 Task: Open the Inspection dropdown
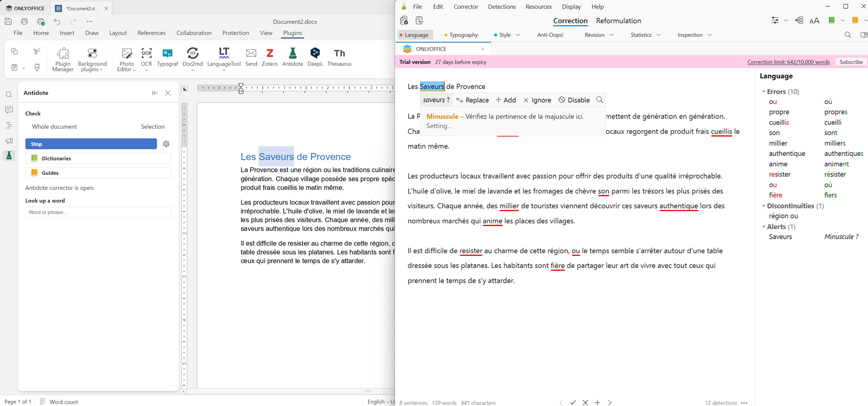pyautogui.click(x=695, y=35)
